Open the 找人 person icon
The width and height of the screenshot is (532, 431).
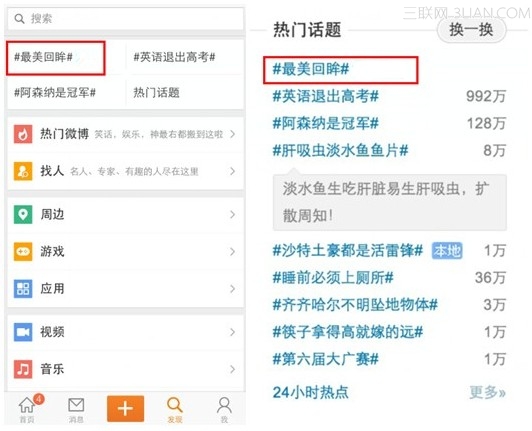pyautogui.click(x=23, y=171)
